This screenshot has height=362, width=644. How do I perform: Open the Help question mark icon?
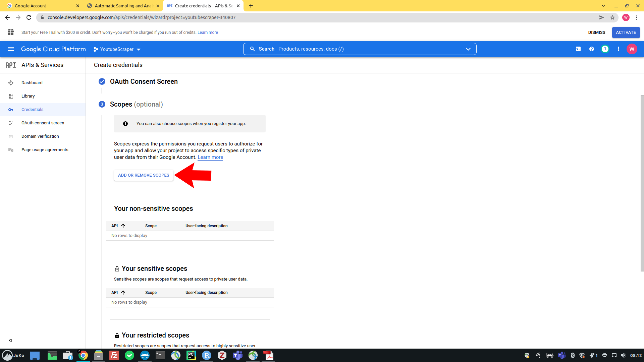(592, 49)
